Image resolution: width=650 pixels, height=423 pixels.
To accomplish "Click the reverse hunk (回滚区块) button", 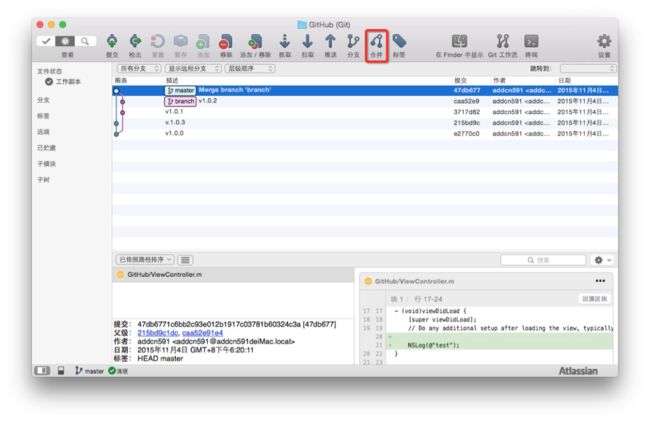I will [x=594, y=299].
